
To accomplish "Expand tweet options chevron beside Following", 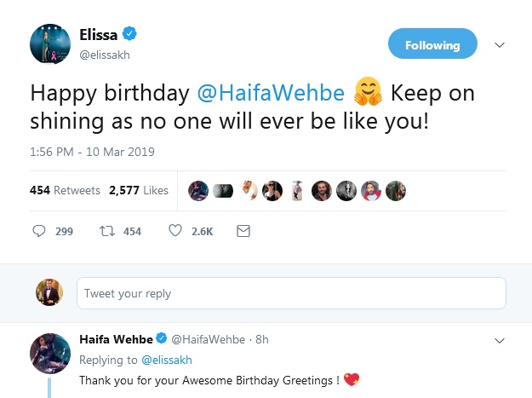I will (x=500, y=45).
